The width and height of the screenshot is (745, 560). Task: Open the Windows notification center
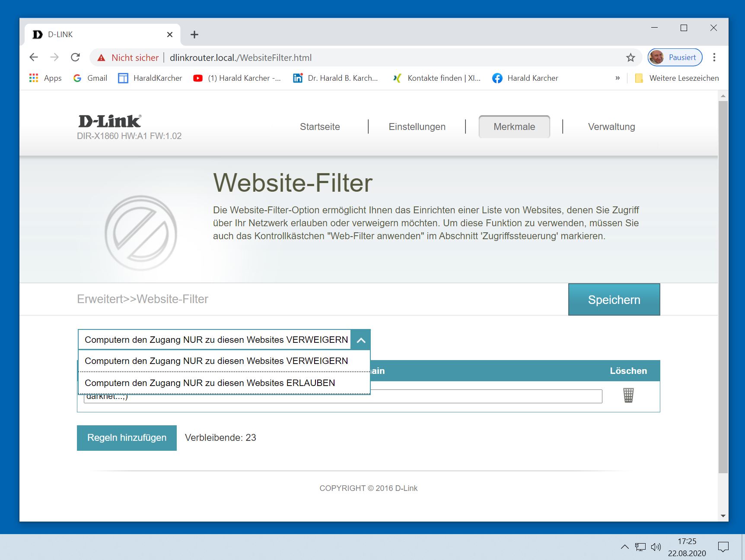point(723,547)
